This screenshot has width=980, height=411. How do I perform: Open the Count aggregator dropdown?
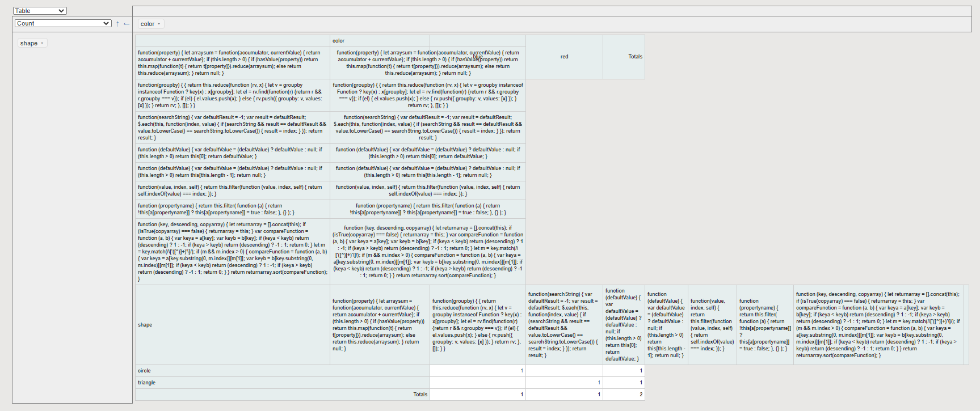tap(63, 23)
